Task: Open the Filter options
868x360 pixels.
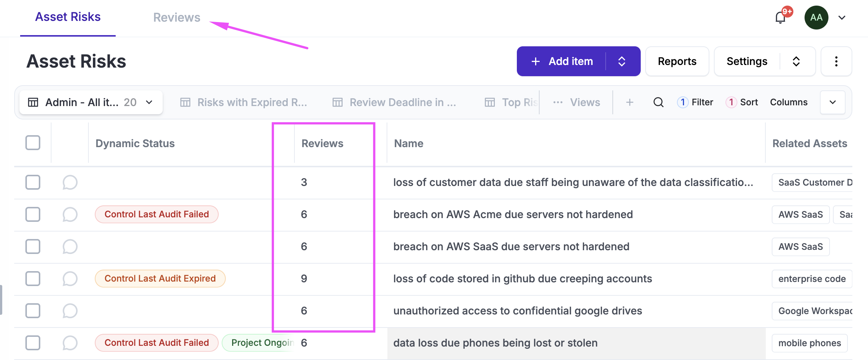Action: point(696,102)
